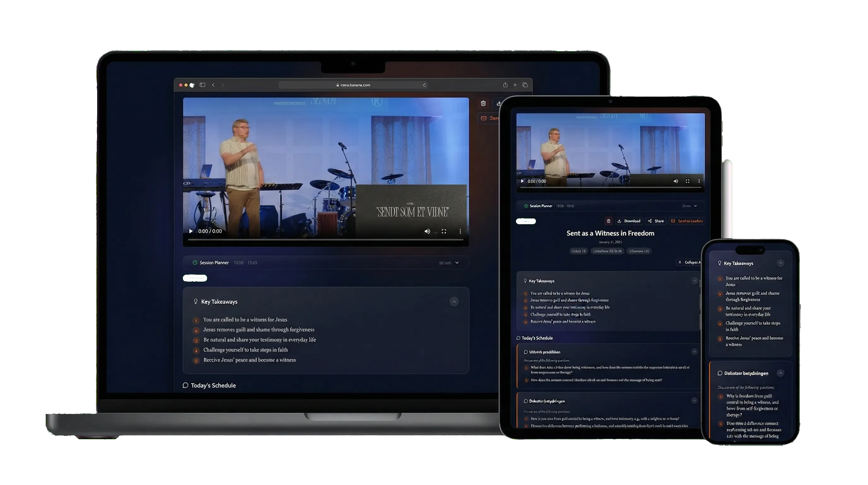The width and height of the screenshot is (868, 485).
Task: Open the Session Planner duration dropdown
Action: [x=457, y=262]
